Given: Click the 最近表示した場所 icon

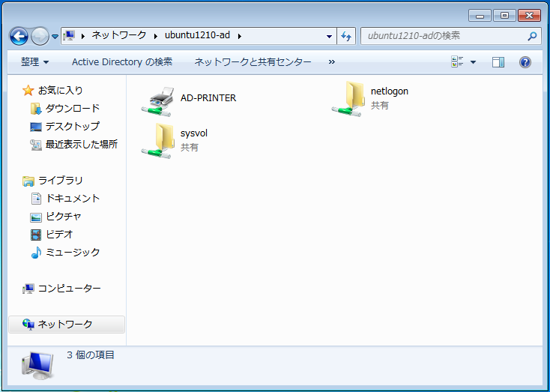Looking at the screenshot, I should (36, 145).
